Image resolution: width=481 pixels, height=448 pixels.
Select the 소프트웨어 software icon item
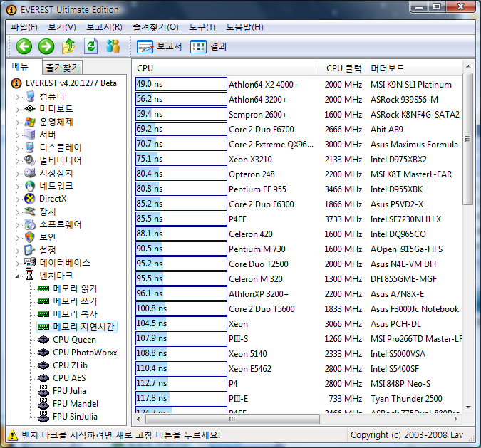coord(30,224)
